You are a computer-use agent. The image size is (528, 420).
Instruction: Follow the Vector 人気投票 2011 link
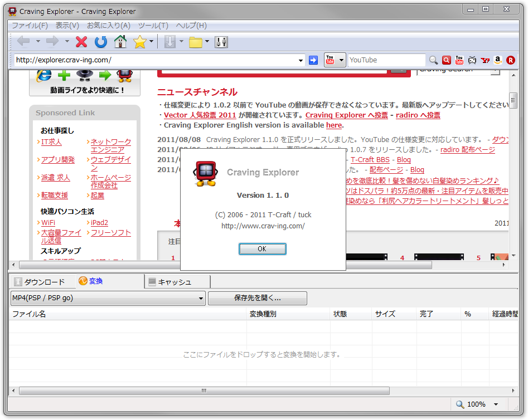pos(200,115)
